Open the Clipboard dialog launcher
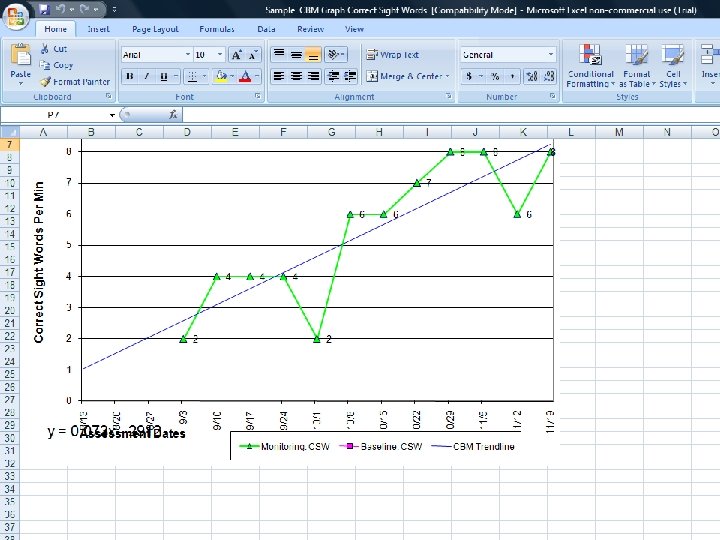Viewport: 720px width, 540px height. pos(109,96)
